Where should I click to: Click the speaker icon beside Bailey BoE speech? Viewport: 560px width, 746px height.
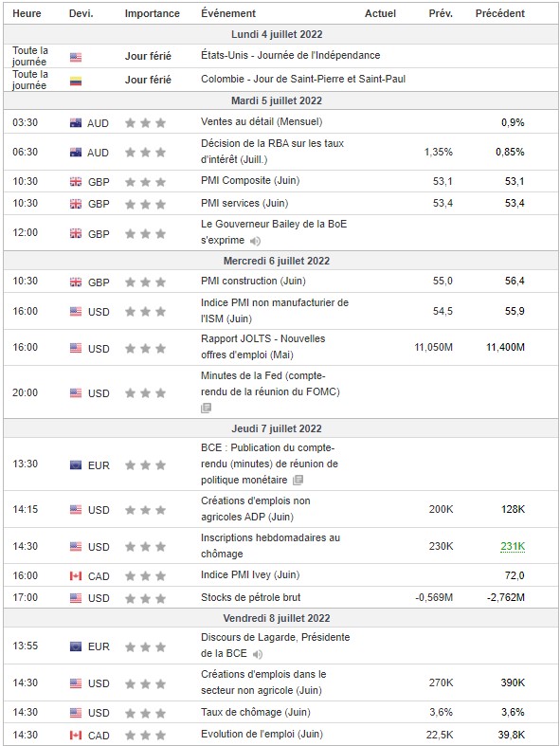pos(256,241)
